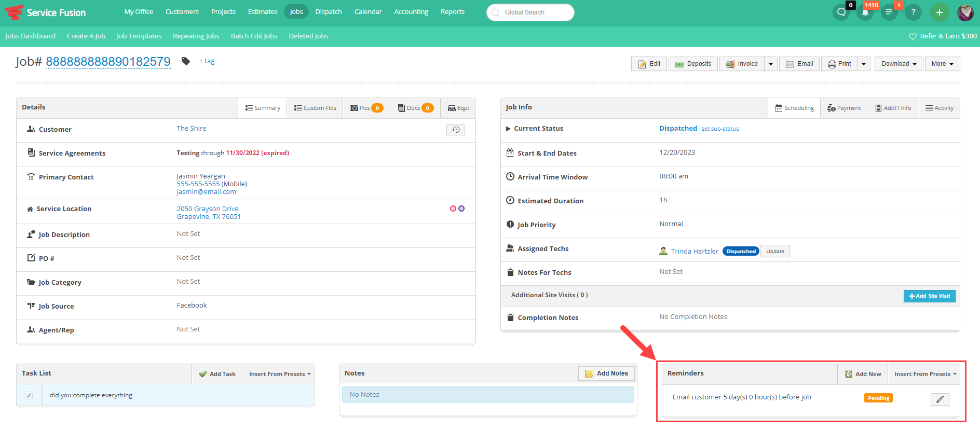This screenshot has height=431, width=980.
Task: Open the notifications bell icon
Action: 865,12
